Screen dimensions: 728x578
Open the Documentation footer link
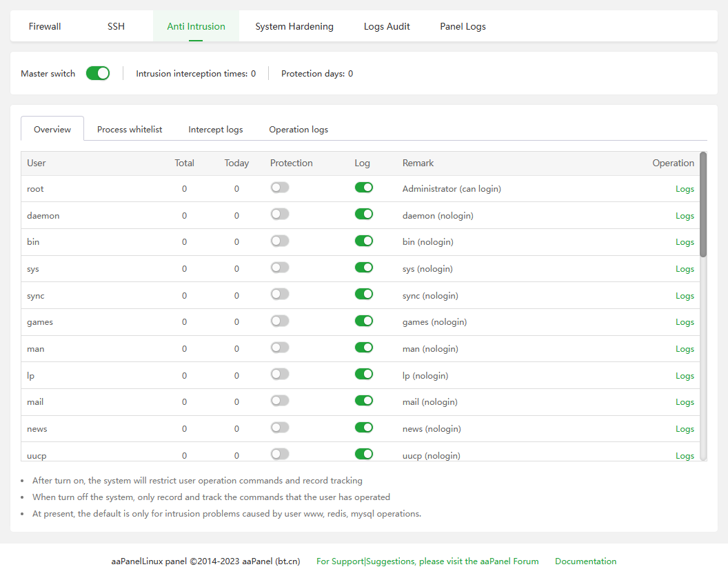[x=585, y=561]
